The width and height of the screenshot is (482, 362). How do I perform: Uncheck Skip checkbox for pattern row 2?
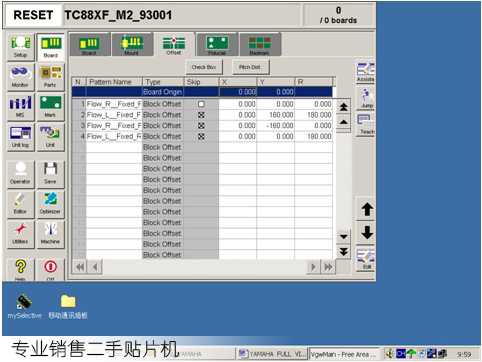point(201,115)
